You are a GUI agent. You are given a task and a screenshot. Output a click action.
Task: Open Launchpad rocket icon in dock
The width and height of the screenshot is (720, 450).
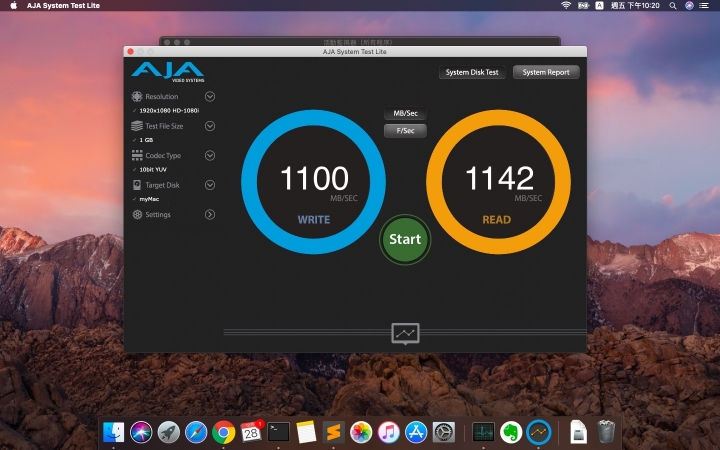[169, 432]
